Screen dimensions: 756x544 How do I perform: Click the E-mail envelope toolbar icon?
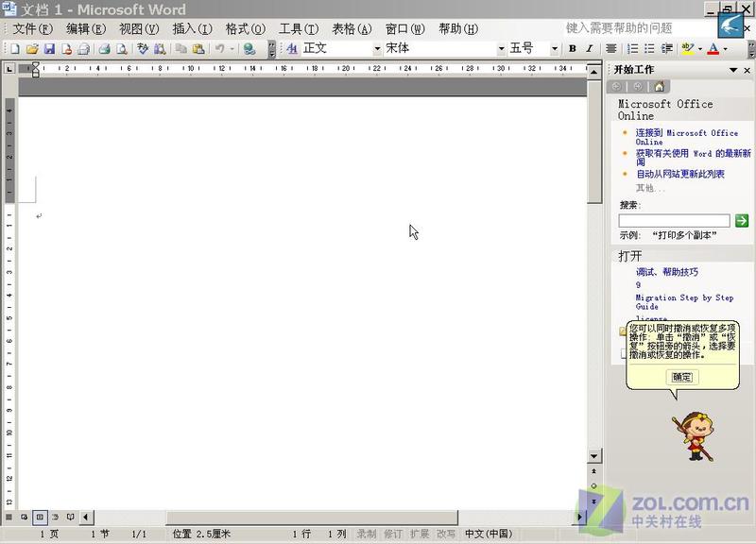[84, 49]
